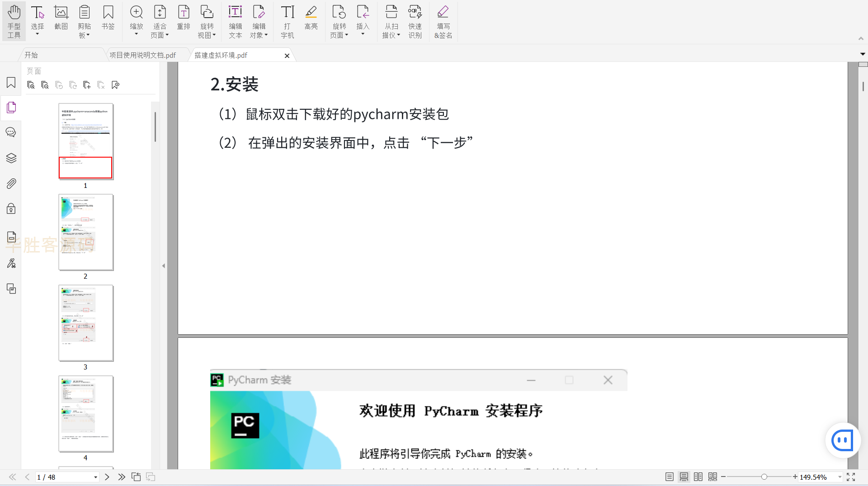
Task: Select page 3 thumbnail
Action: [x=86, y=323]
